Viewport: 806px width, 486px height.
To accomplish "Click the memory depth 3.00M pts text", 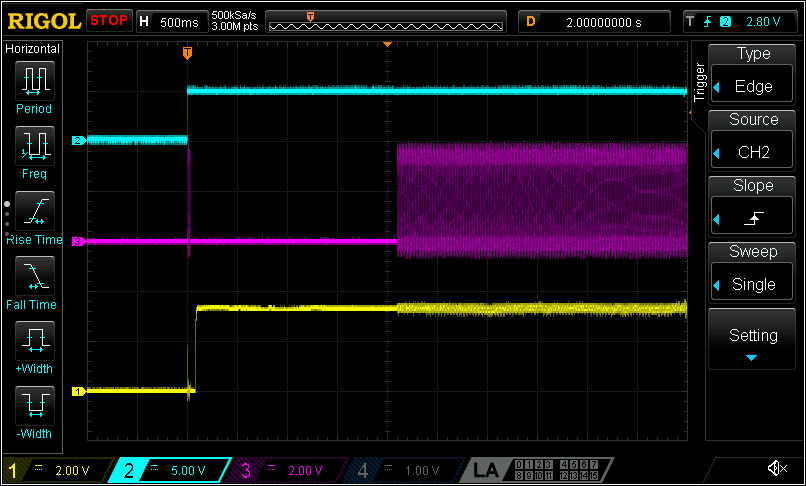I will (x=234, y=26).
